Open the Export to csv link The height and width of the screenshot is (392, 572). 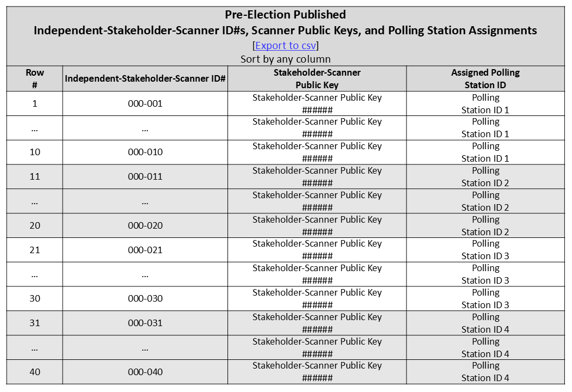(285, 46)
